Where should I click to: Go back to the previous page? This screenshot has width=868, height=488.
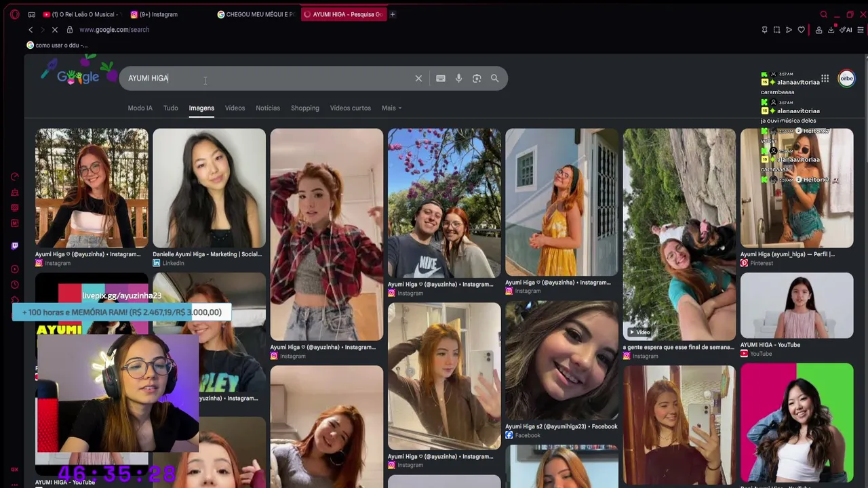pyautogui.click(x=31, y=30)
